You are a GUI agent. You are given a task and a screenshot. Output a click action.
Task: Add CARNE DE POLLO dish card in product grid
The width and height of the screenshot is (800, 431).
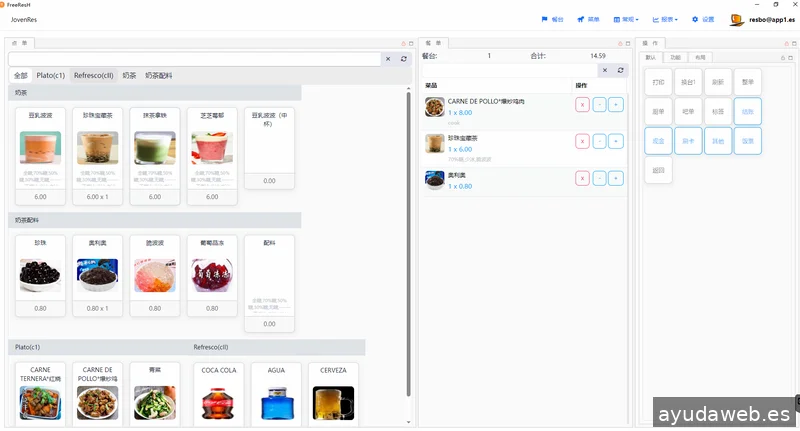[97, 394]
